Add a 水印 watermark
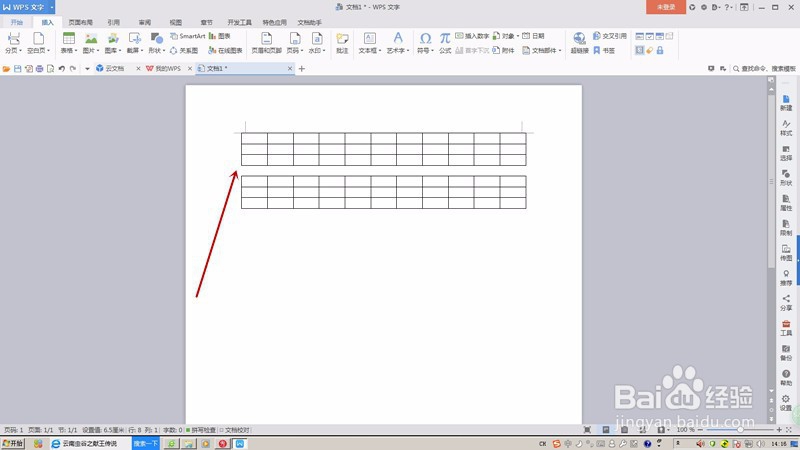Screen dimensions: 800x450 (x=317, y=39)
